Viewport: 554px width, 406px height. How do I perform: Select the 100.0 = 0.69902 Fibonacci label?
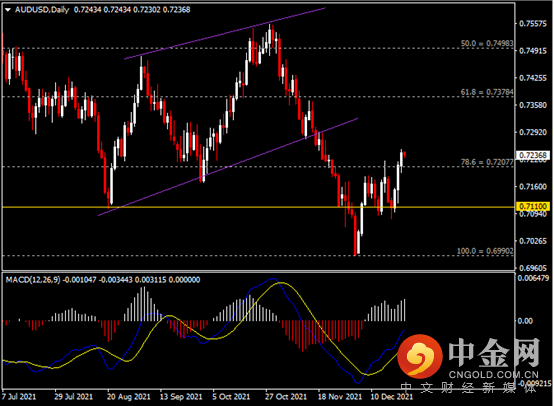point(485,251)
